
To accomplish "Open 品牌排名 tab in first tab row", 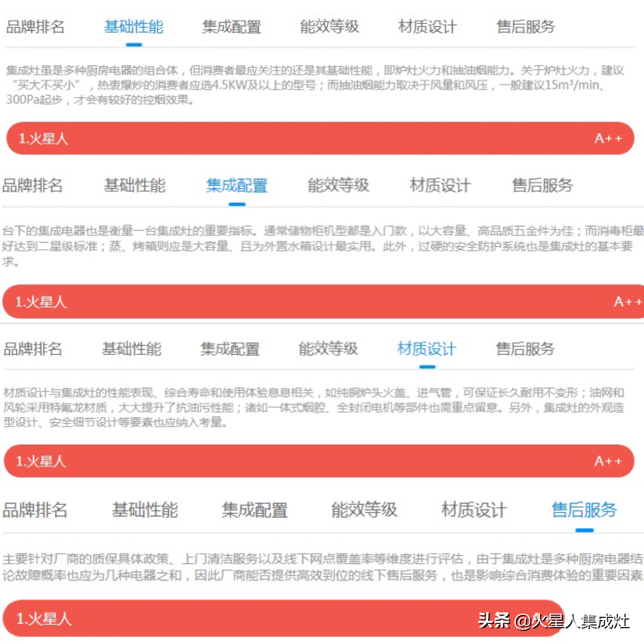I will tap(35, 27).
